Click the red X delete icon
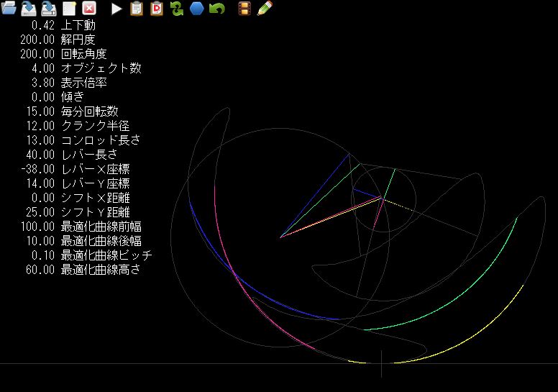Image resolution: width=558 pixels, height=392 pixels. tap(89, 8)
